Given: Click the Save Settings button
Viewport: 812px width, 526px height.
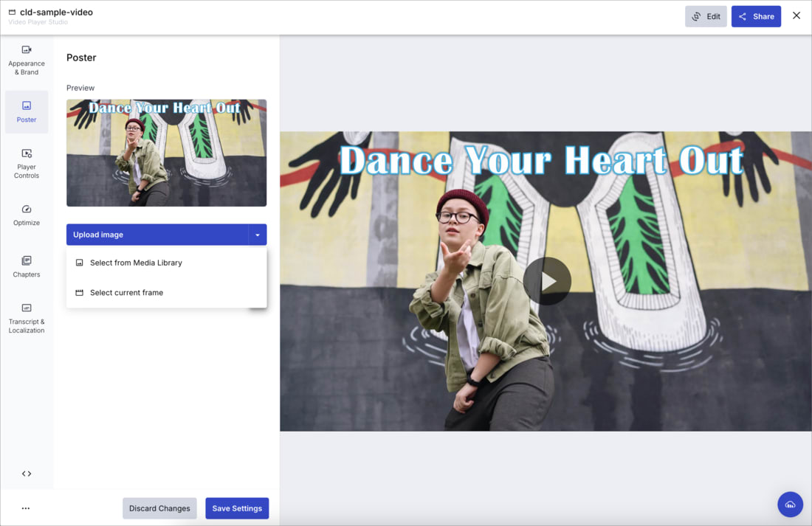Looking at the screenshot, I should pyautogui.click(x=237, y=508).
